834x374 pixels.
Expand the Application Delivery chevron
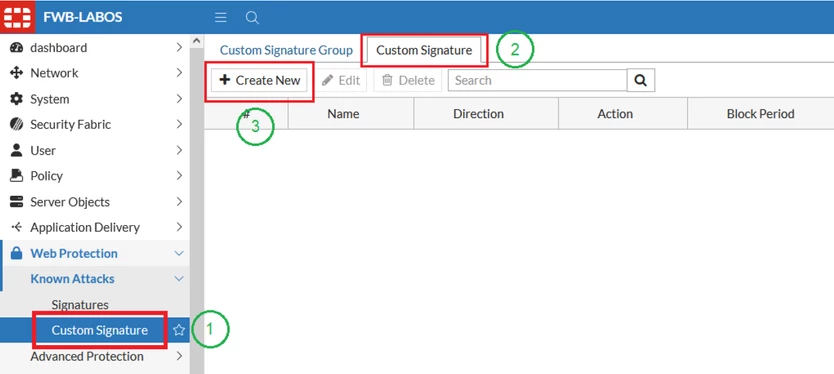tap(179, 227)
